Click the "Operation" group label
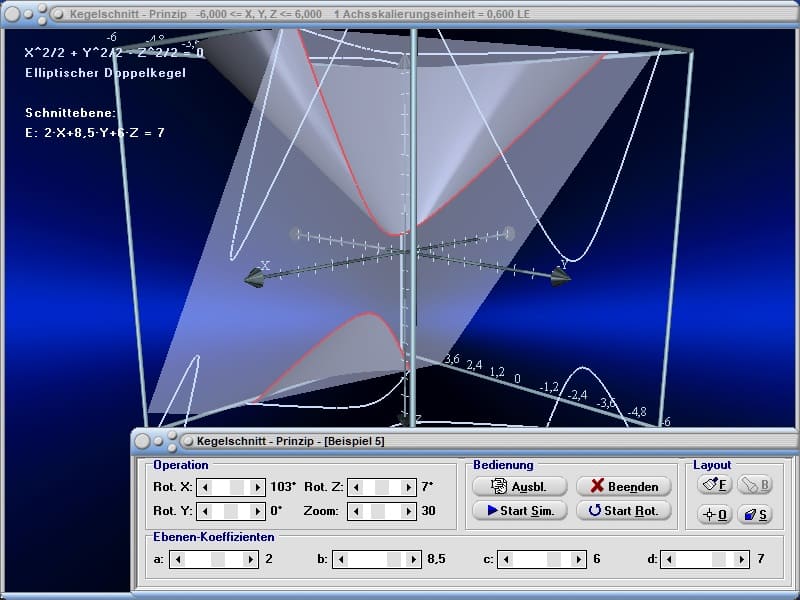This screenshot has height=600, width=800. pyautogui.click(x=181, y=465)
